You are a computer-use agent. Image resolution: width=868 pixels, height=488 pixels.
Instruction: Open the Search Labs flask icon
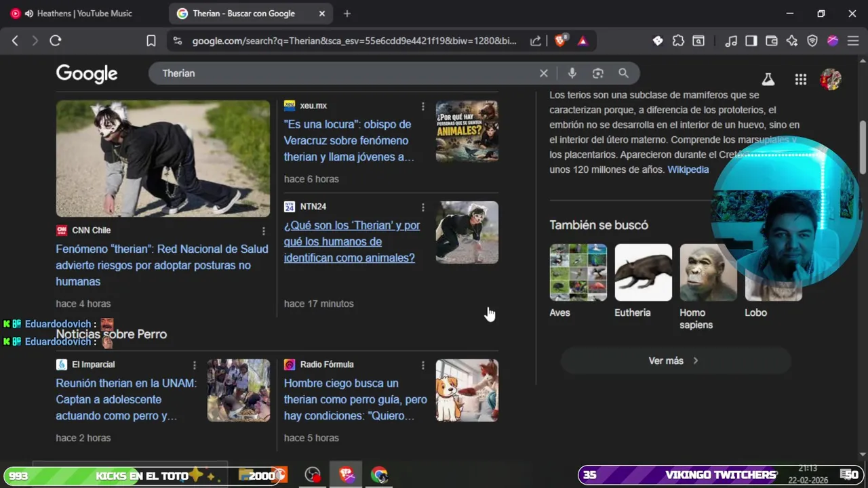click(768, 79)
